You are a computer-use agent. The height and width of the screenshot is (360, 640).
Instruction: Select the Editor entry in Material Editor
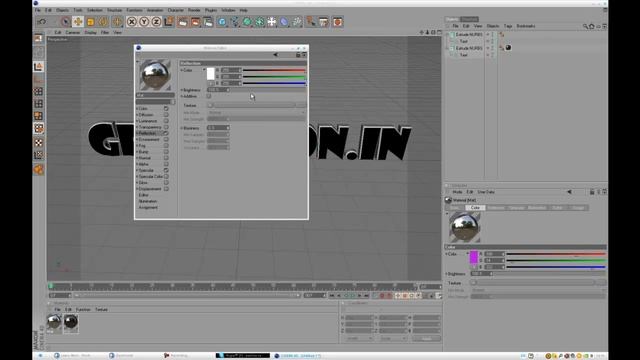[144, 195]
